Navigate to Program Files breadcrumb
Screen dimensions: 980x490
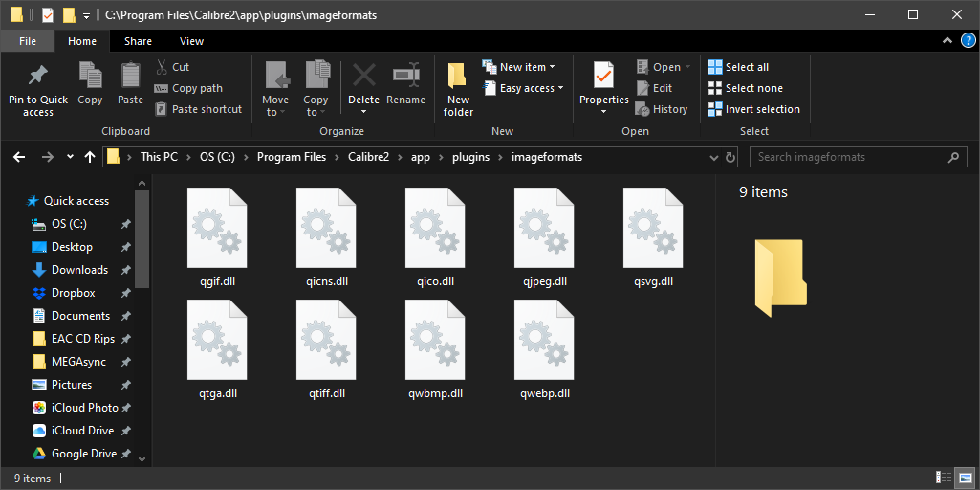coord(292,157)
